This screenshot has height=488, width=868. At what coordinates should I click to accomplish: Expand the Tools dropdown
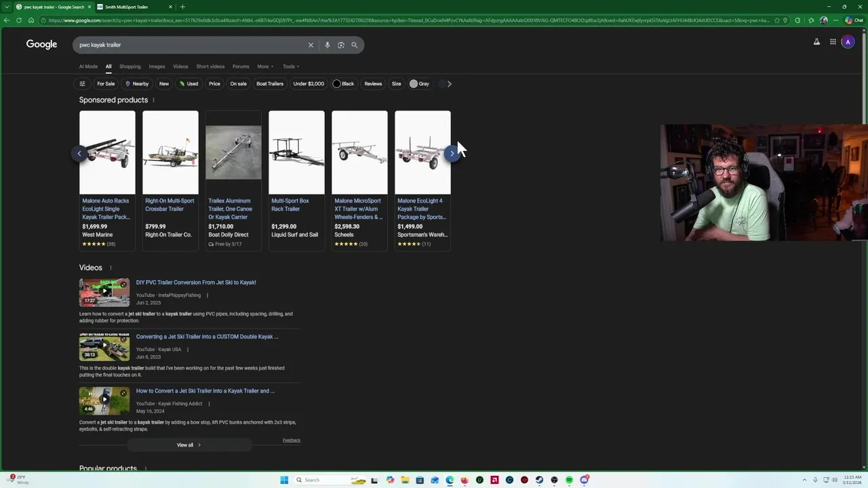(291, 66)
